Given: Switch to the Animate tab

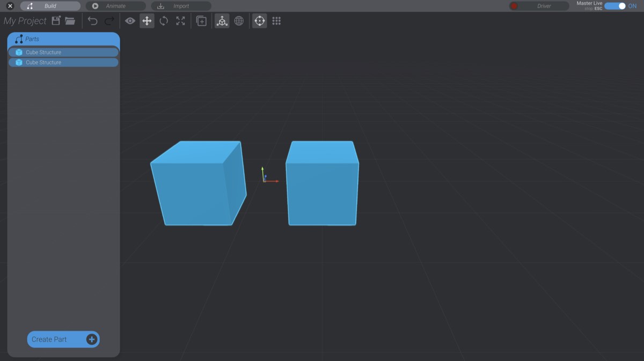Looking at the screenshot, I should pos(115,6).
